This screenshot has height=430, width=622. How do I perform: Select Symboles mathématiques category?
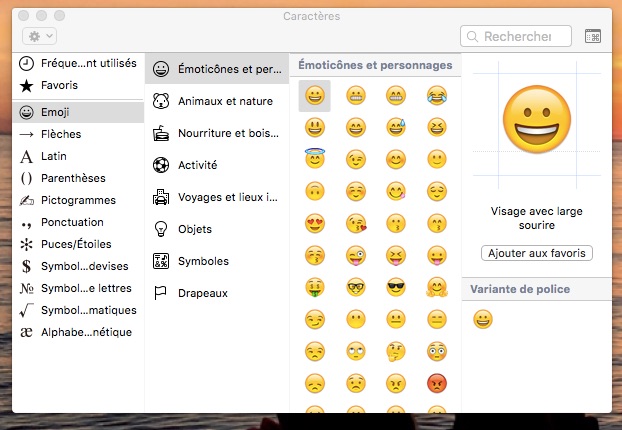coord(78,310)
